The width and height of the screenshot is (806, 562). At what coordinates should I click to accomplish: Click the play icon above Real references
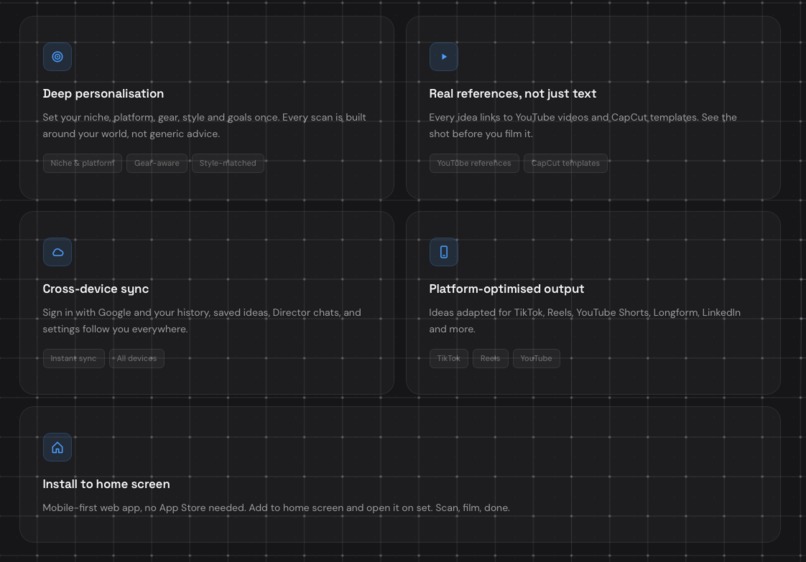[444, 57]
